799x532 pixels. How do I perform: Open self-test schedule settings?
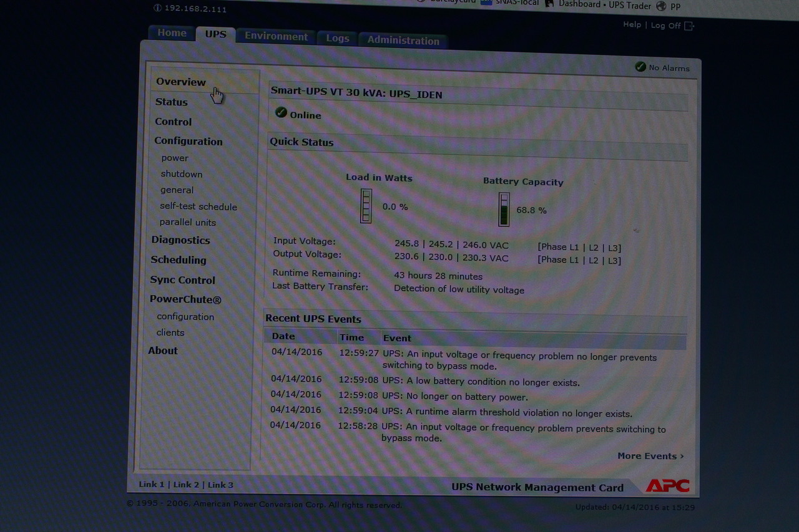pos(198,206)
